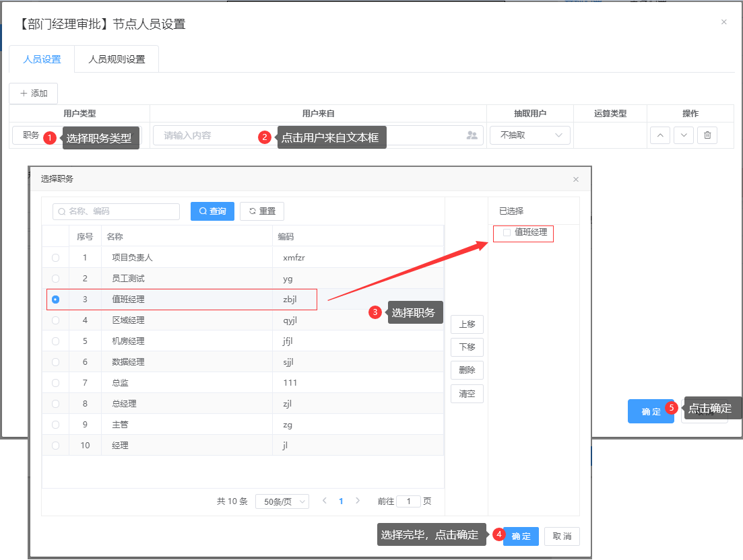The width and height of the screenshot is (743, 560).
Task: Select radio button for 机房经理
Action: point(55,341)
